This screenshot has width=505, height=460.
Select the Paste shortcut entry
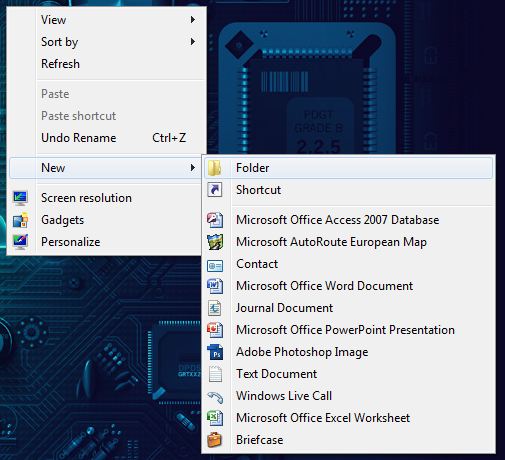pos(106,116)
